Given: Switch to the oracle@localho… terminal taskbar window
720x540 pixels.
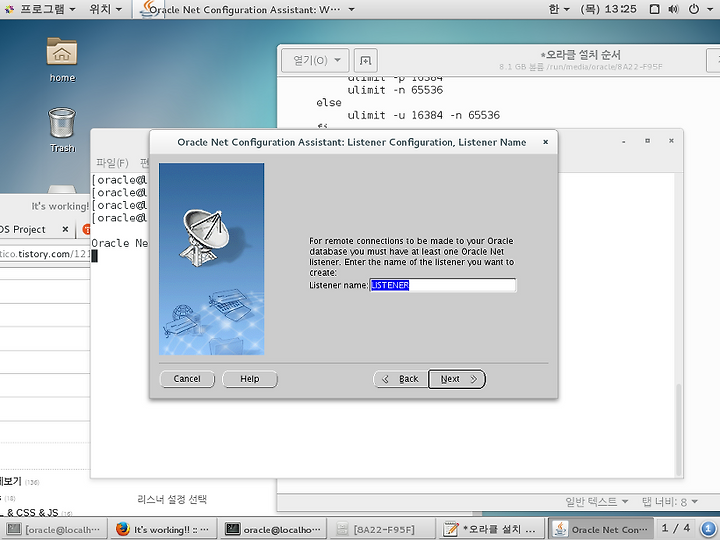Looking at the screenshot, I should click(x=273, y=529).
